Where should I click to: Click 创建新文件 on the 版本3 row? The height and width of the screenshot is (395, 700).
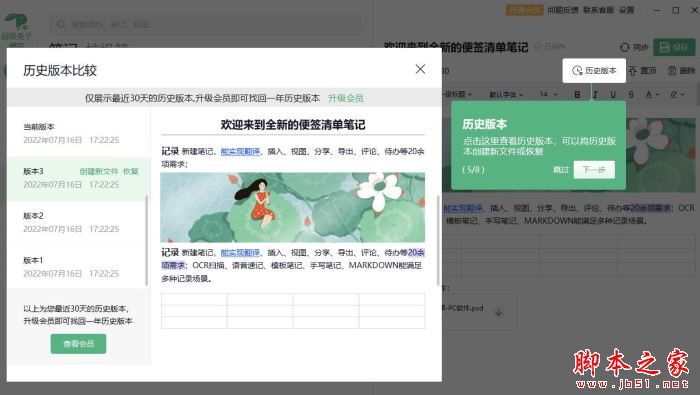tap(99, 171)
